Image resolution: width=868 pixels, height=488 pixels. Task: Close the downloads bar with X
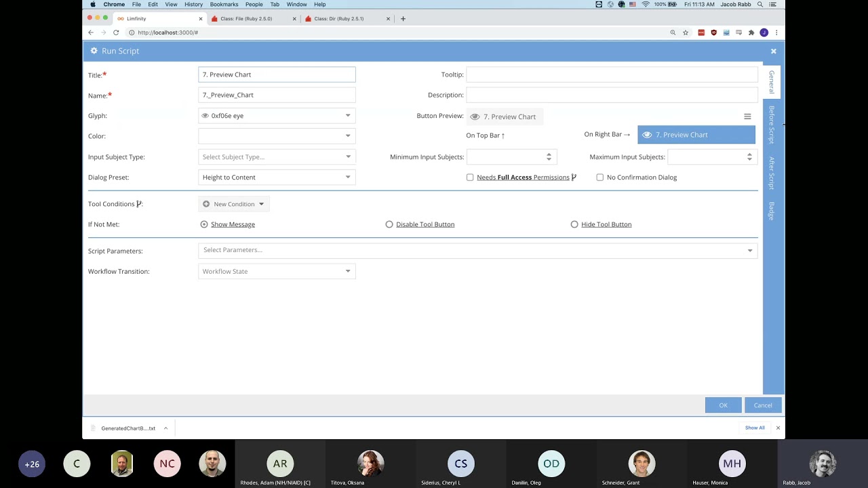(x=778, y=428)
